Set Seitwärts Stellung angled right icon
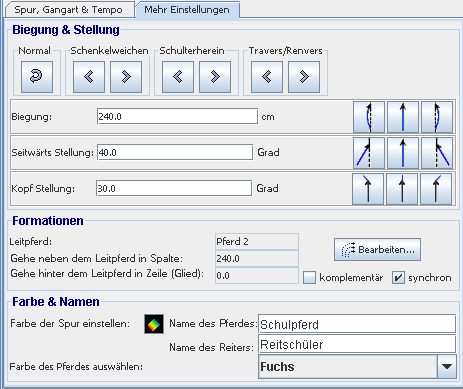This screenshot has height=389, width=463. 437,153
